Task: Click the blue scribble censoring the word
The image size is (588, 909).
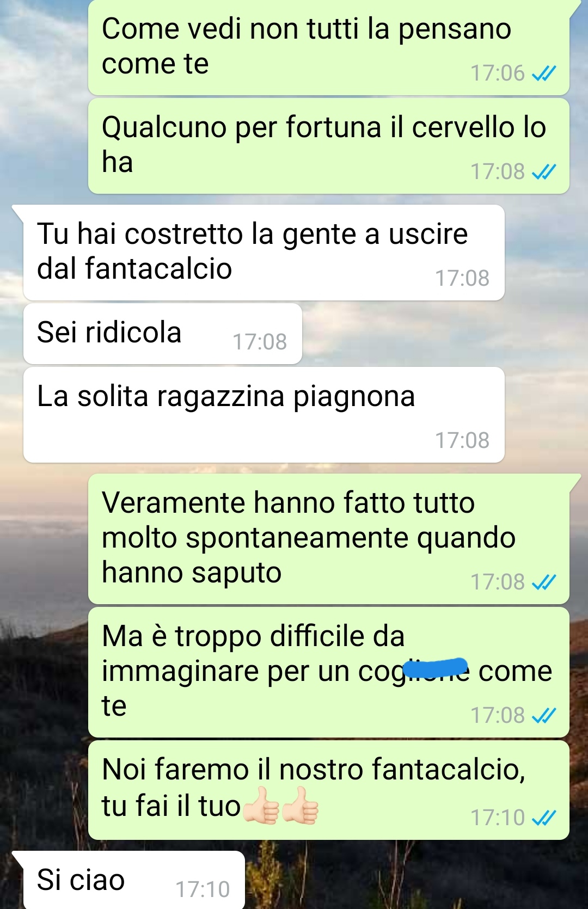Action: [438, 667]
